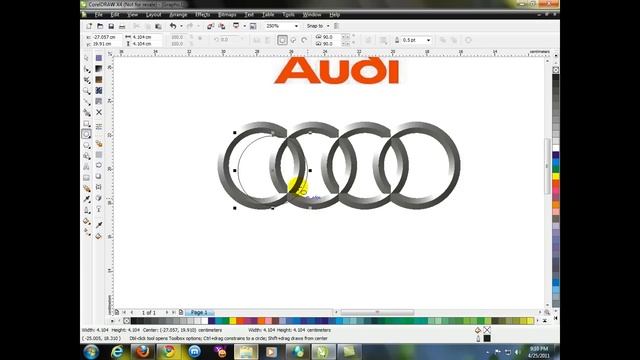This screenshot has width=640, height=360.
Task: Select the Pick tool in toolbox
Action: pyautogui.click(x=87, y=58)
